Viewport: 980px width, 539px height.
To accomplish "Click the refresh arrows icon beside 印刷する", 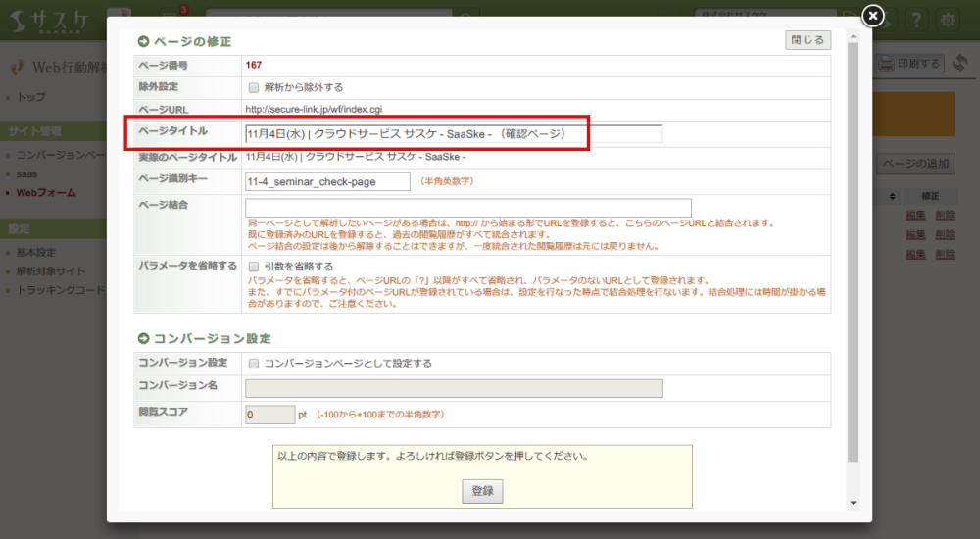I will point(960,64).
